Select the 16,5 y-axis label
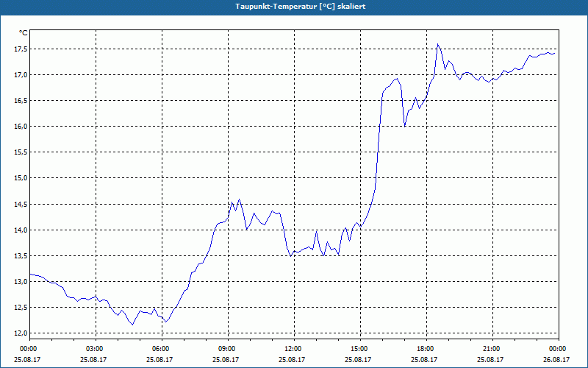 pos(21,101)
